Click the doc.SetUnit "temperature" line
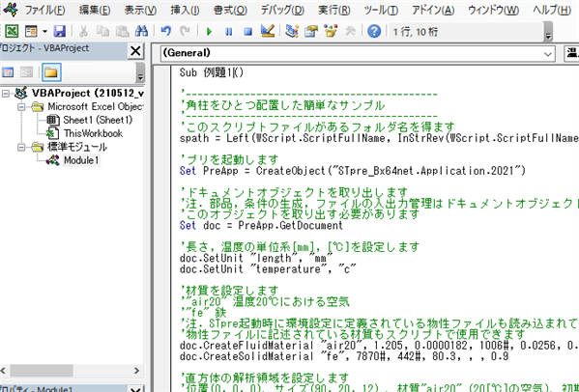The image size is (579, 392). tap(268, 268)
